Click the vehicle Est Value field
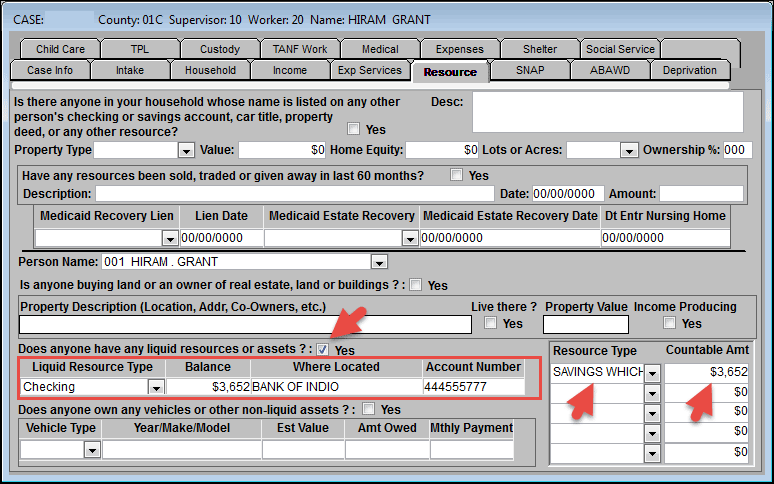Screen dimensions: 774x484 point(303,450)
